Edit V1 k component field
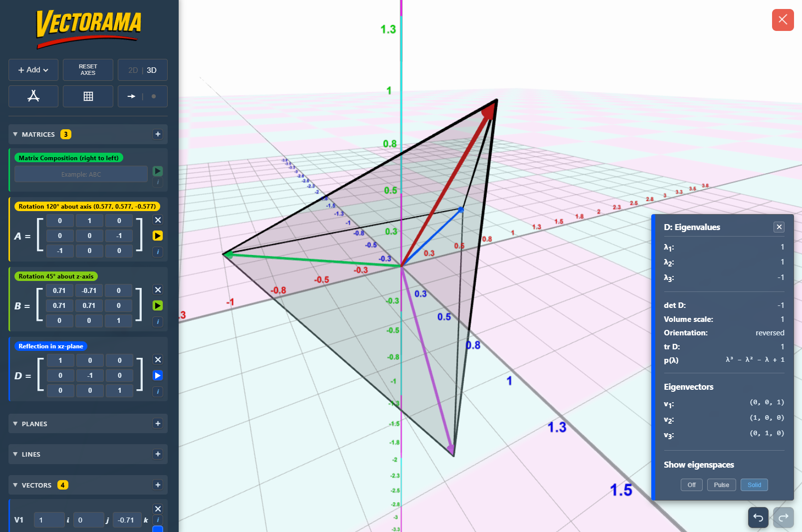The width and height of the screenshot is (802, 532). pos(127,520)
